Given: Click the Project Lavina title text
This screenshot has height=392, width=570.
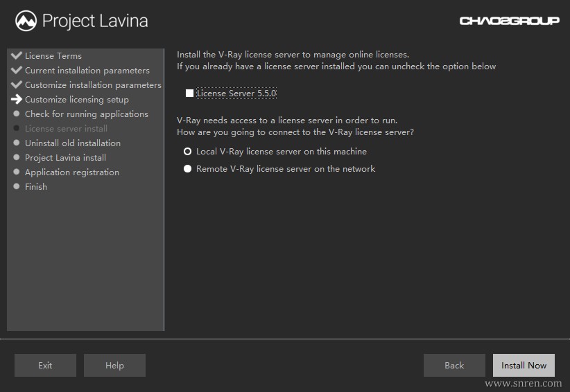Looking at the screenshot, I should coord(95,21).
